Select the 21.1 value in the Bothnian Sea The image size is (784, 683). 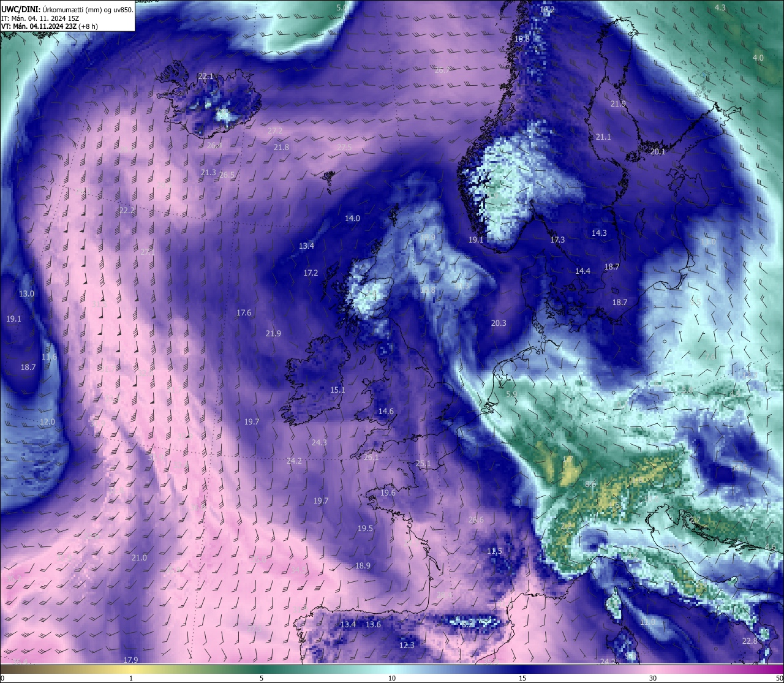click(603, 137)
